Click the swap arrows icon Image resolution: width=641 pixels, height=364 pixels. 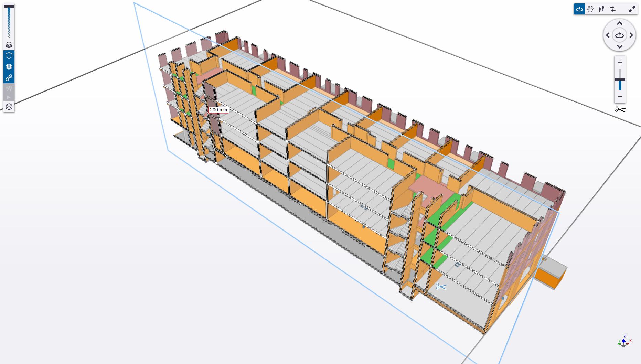coord(613,9)
